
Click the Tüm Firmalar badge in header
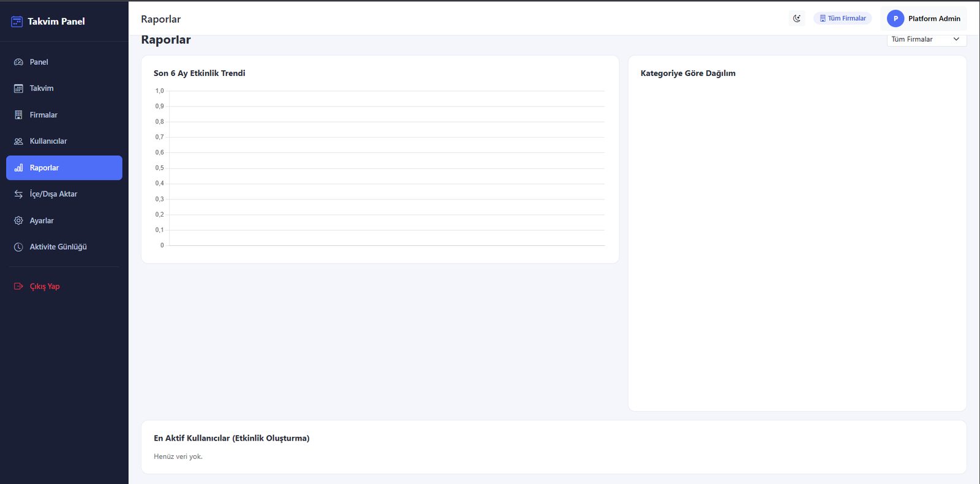[843, 18]
